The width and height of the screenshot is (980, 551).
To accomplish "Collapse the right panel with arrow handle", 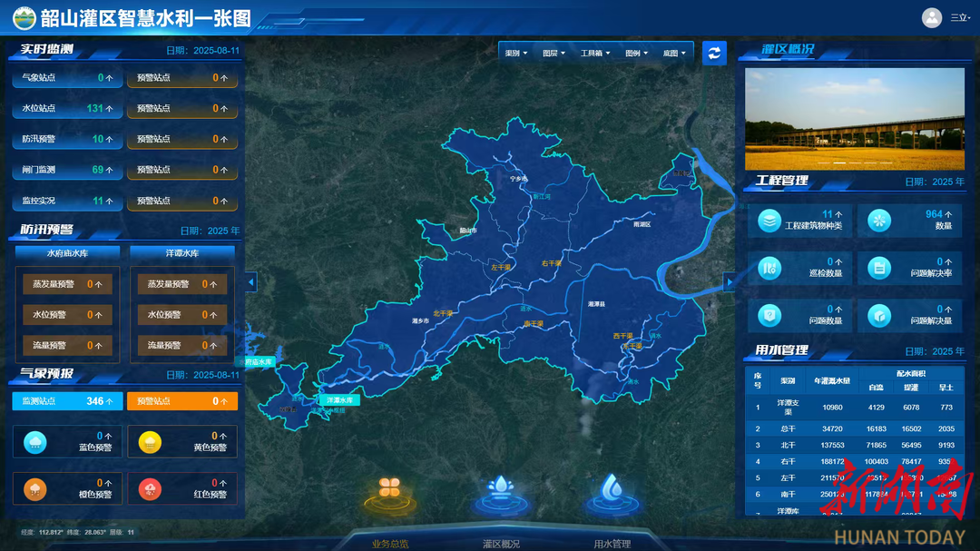I will [729, 282].
